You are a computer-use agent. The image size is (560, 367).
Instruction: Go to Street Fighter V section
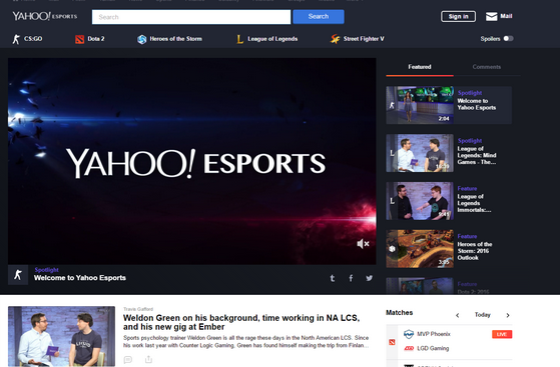pos(357,39)
